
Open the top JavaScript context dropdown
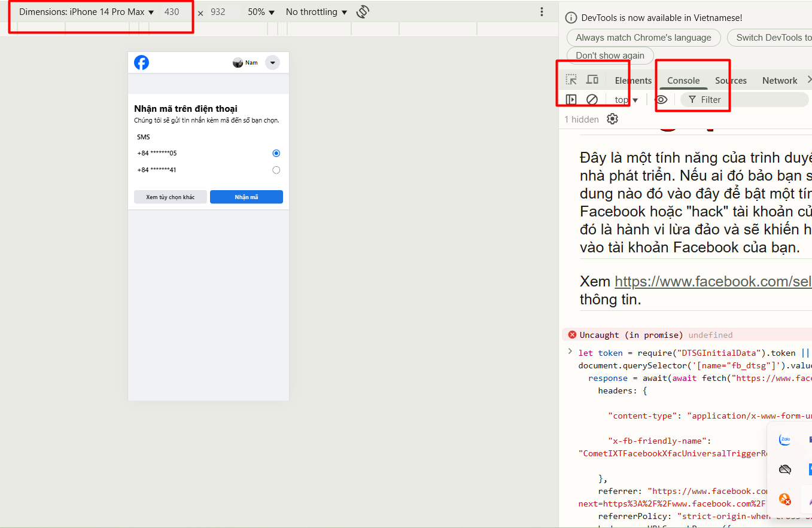point(627,100)
